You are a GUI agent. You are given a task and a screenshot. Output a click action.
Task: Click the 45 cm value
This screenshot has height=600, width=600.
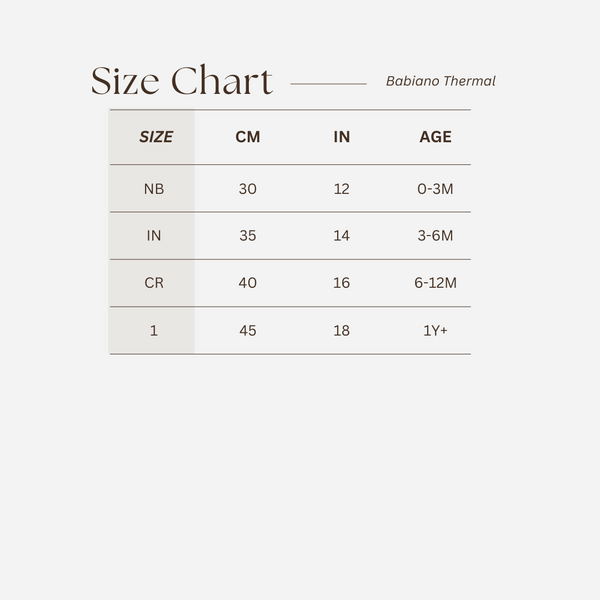[x=247, y=330]
